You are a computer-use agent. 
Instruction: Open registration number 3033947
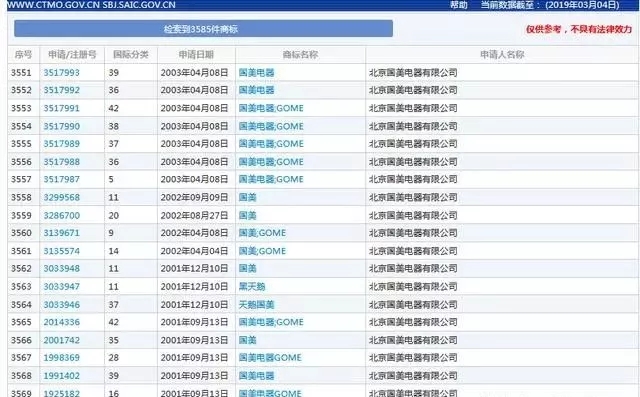pos(62,286)
